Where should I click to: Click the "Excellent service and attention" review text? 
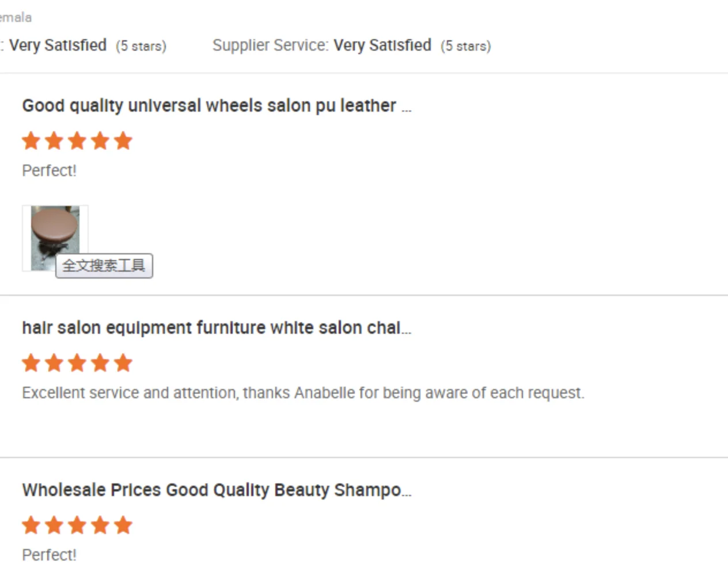click(303, 393)
